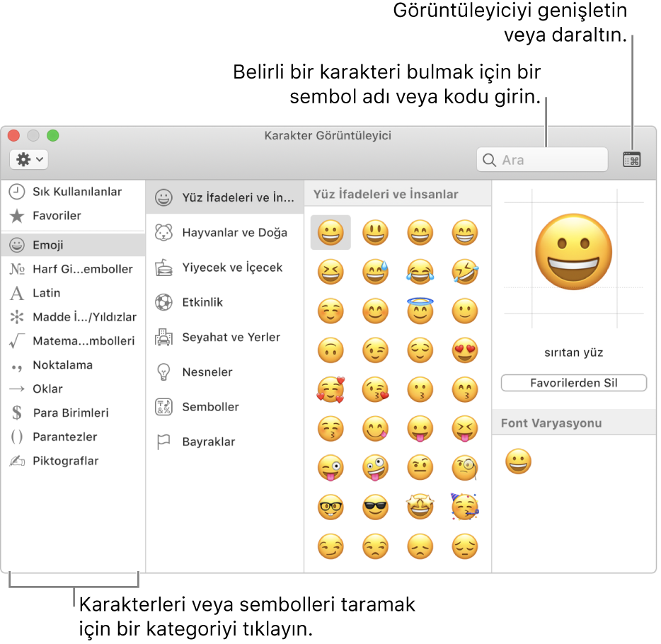Choose the rolling on floor laughing emoji
Image resolution: width=661 pixels, height=644 pixels.
coord(465,272)
